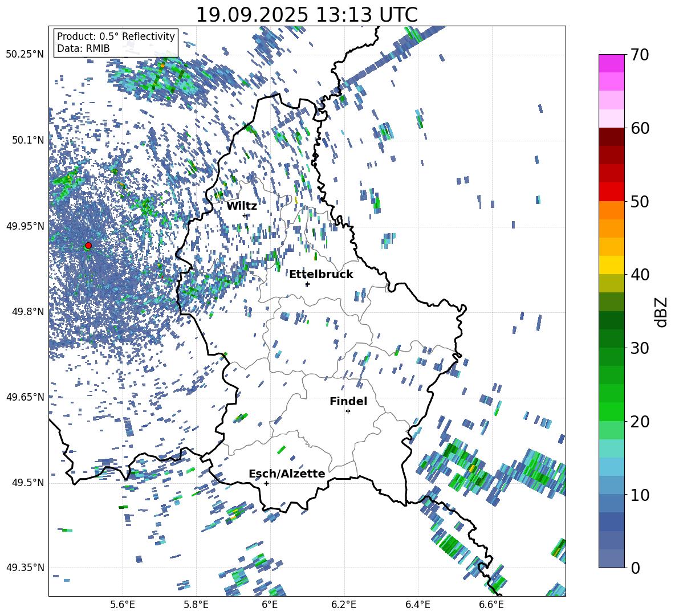This screenshot has width=675, height=616.
Task: Click the 0 tick label on colorbar
Action: (x=635, y=568)
